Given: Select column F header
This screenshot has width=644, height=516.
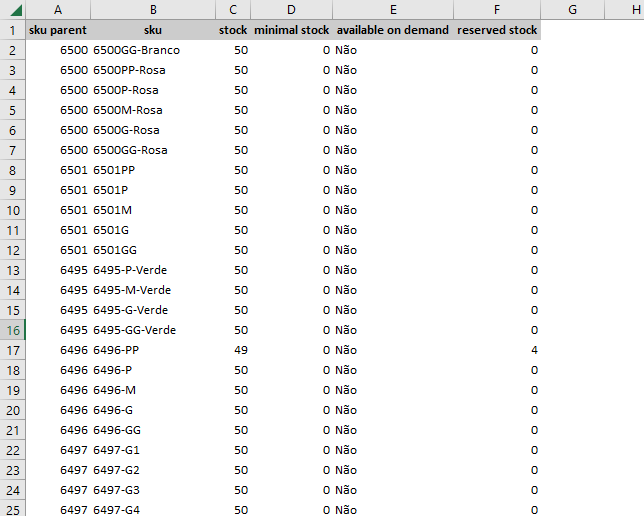Looking at the screenshot, I should coord(497,9).
